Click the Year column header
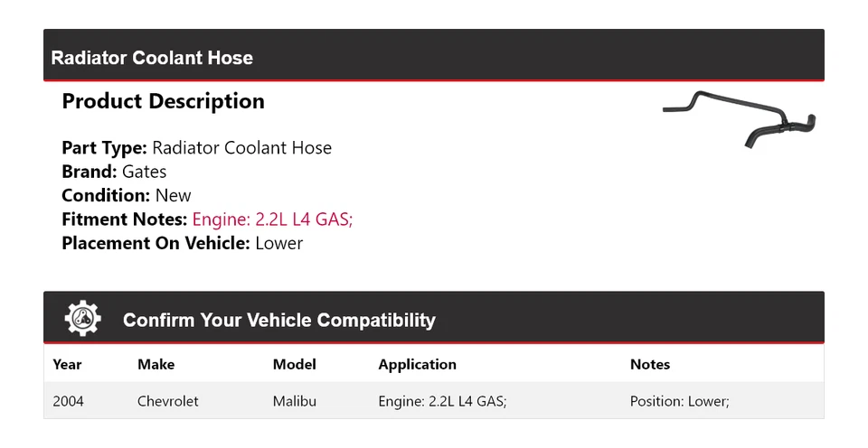Image resolution: width=868 pixels, height=448 pixels. (x=67, y=365)
